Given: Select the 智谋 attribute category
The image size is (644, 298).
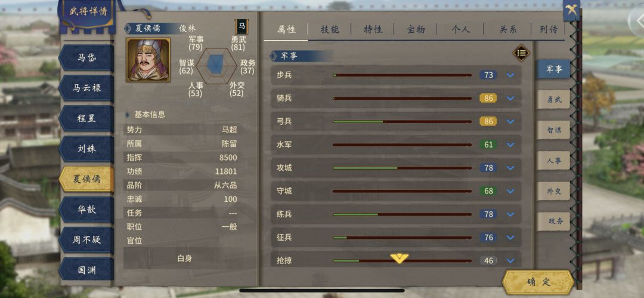Looking at the screenshot, I should [553, 130].
